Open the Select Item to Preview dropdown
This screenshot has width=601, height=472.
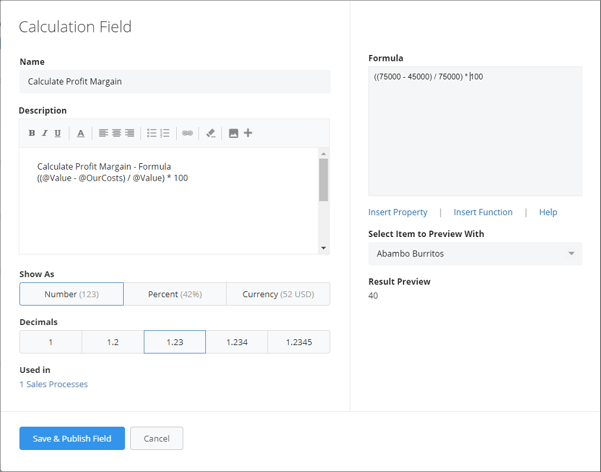coord(475,254)
